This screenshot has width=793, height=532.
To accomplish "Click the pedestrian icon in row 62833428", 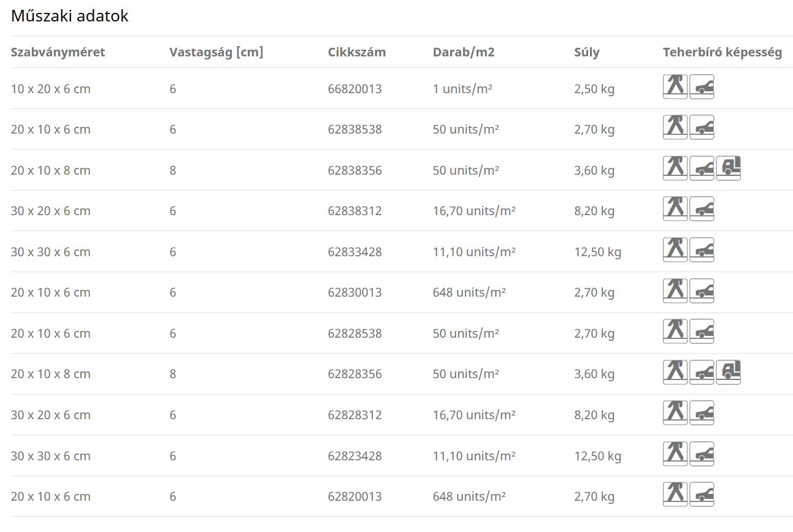I will coord(675,250).
